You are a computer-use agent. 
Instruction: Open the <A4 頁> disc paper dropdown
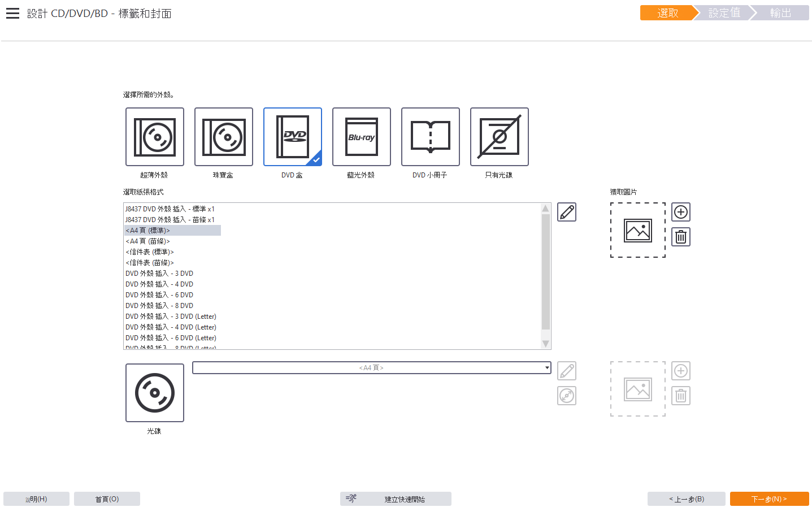coord(371,368)
